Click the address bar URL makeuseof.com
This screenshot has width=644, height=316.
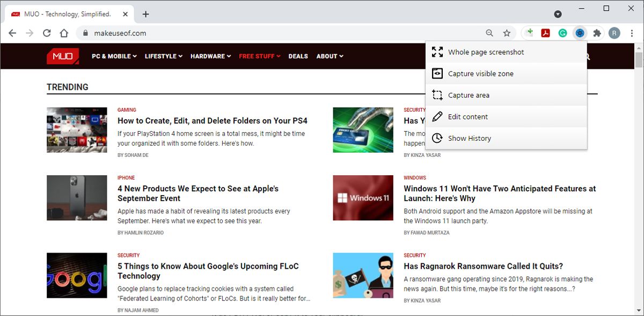(x=120, y=33)
